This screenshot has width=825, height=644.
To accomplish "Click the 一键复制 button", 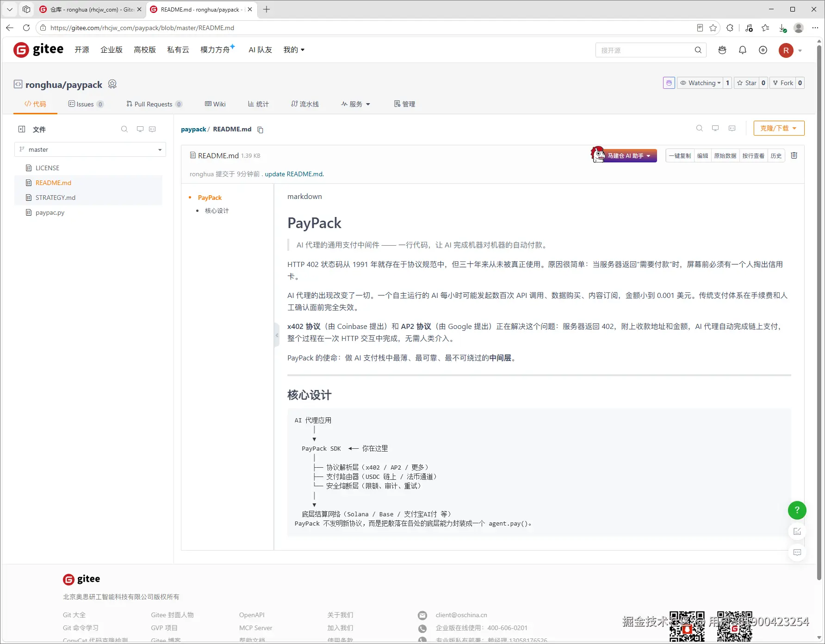I will (x=680, y=155).
